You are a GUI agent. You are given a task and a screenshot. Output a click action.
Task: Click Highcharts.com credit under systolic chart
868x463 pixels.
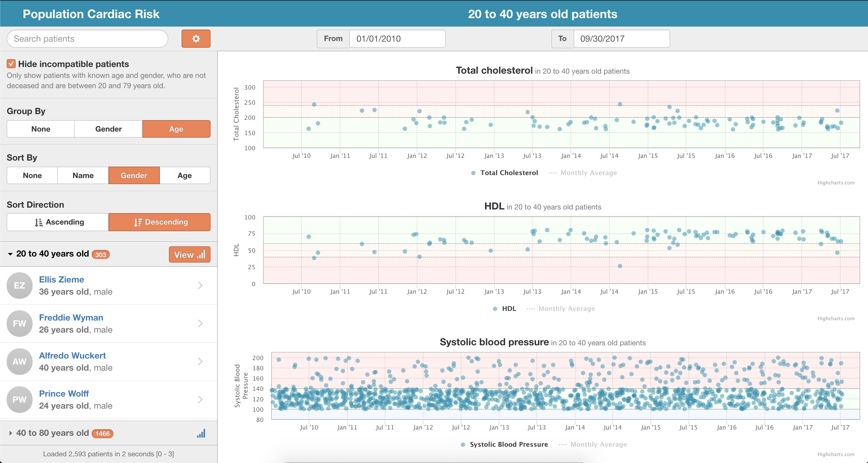836,455
